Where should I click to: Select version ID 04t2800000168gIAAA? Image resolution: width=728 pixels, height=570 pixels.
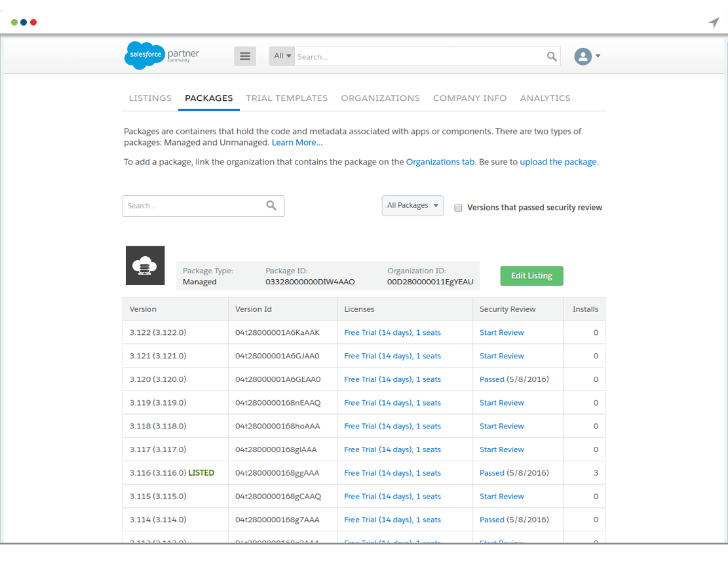(x=277, y=449)
